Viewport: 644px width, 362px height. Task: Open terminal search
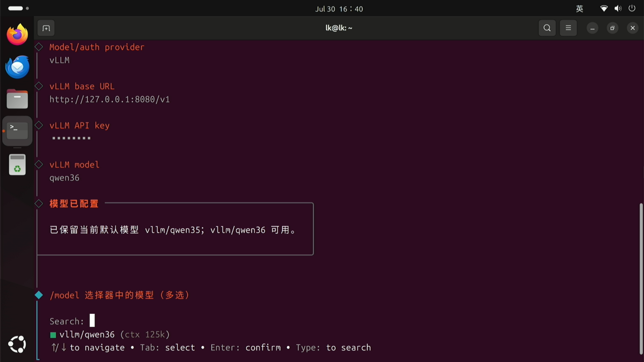coord(547,28)
